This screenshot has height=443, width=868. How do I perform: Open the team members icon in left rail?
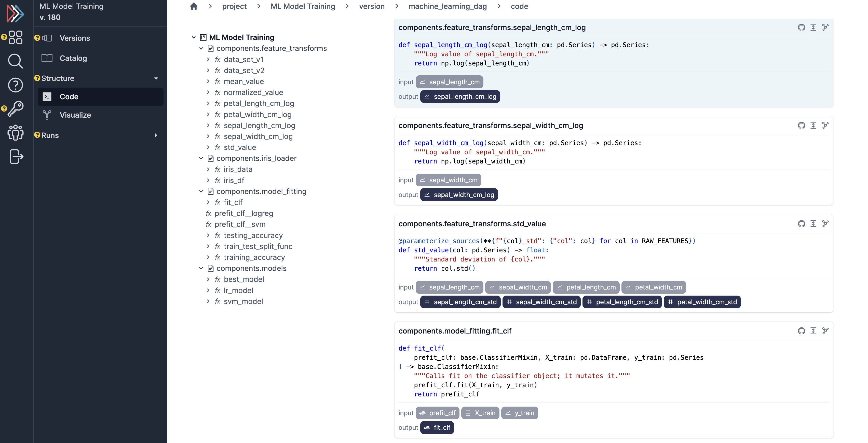(15, 132)
